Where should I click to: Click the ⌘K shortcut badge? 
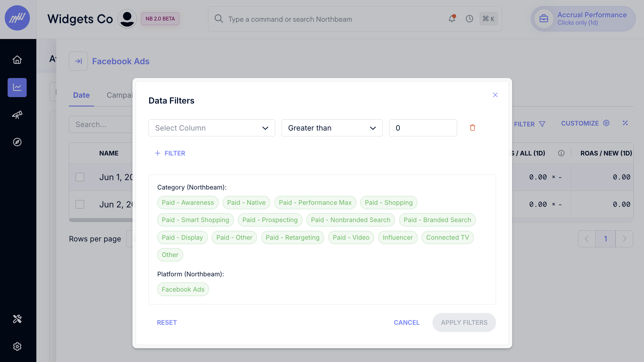tap(488, 19)
